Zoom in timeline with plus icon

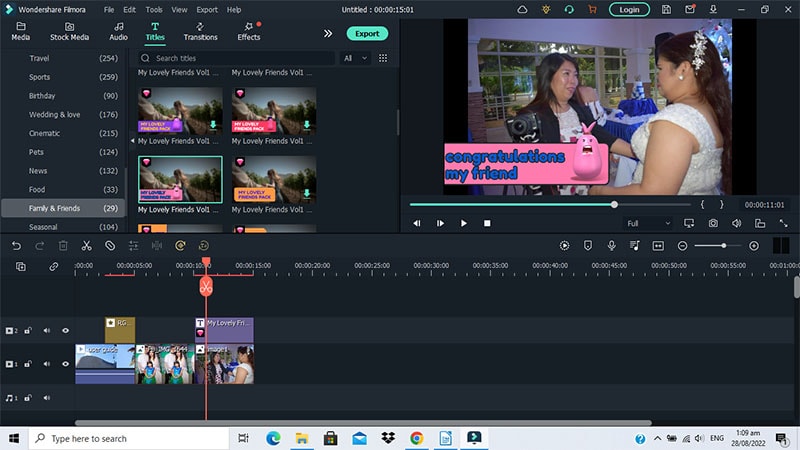(754, 246)
